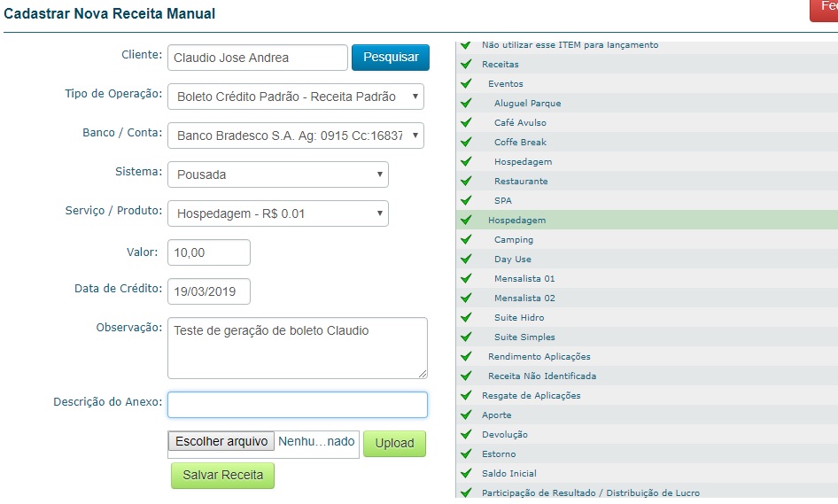The width and height of the screenshot is (838, 504).
Task: Click checkmark beside Rendimento Aplicações
Action: coord(466,357)
